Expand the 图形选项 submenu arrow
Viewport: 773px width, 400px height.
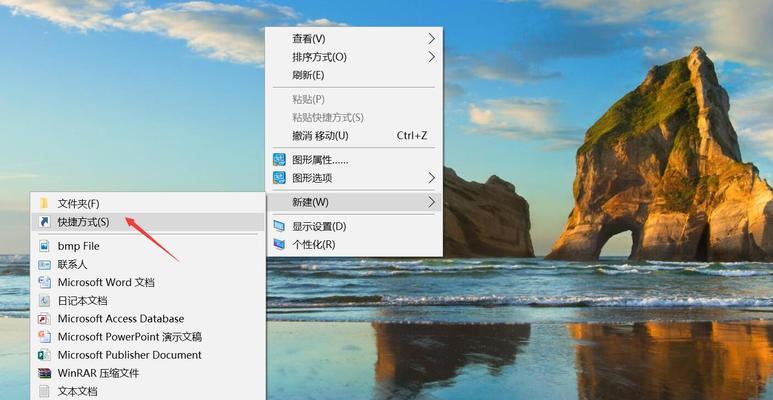432,178
